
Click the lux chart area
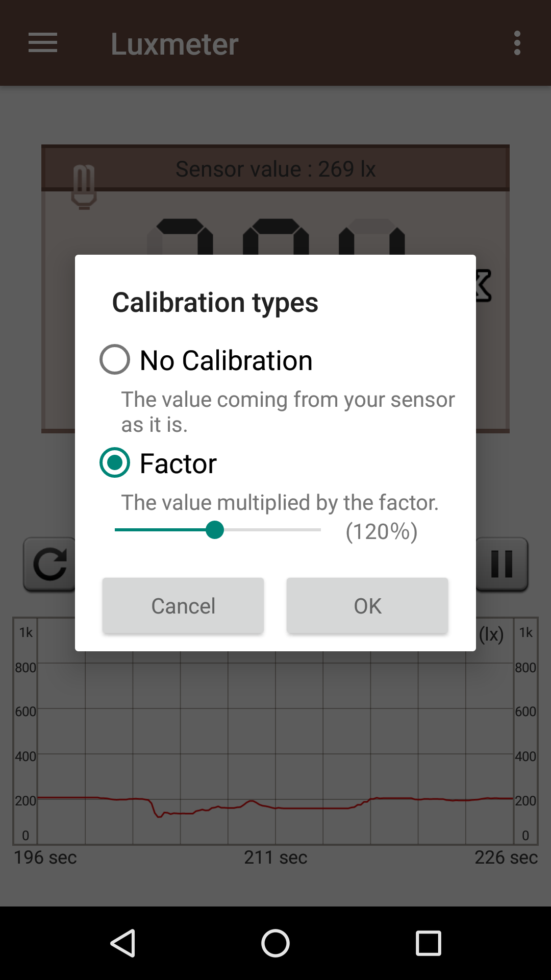pyautogui.click(x=275, y=740)
